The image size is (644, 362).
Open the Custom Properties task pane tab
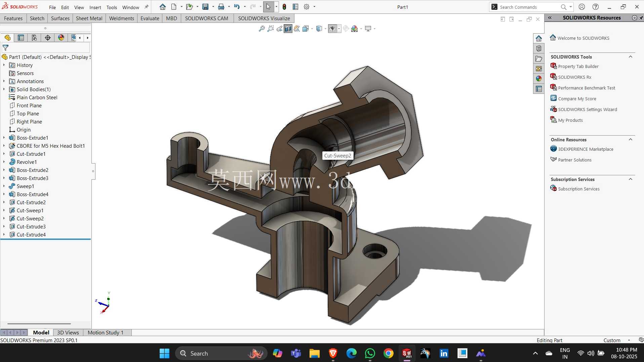coord(539,89)
